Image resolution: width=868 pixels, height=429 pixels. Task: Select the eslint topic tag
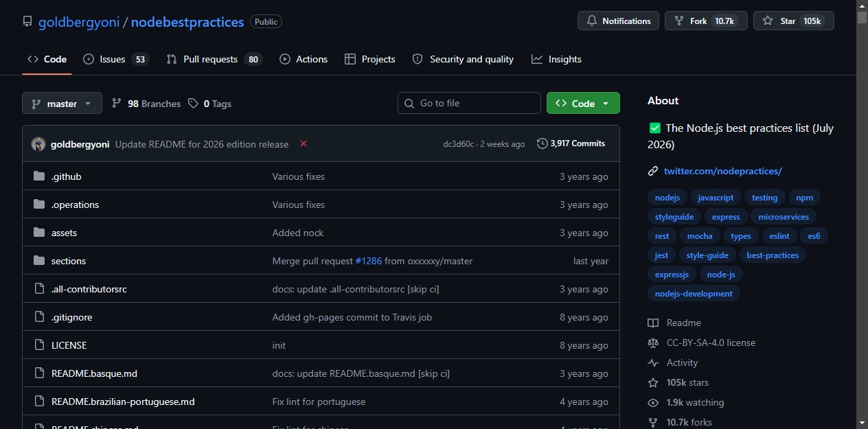click(779, 236)
